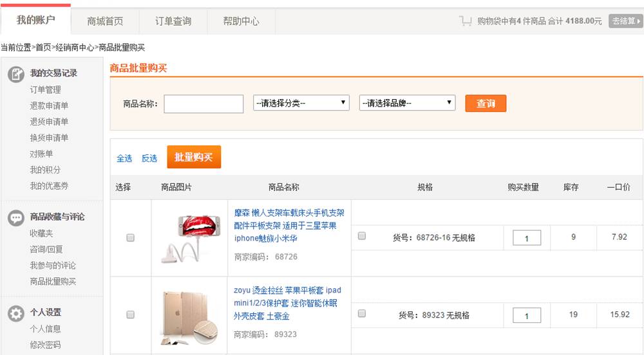Click the personal settings gear icon
Screen dimensions: 644x355
(16, 313)
